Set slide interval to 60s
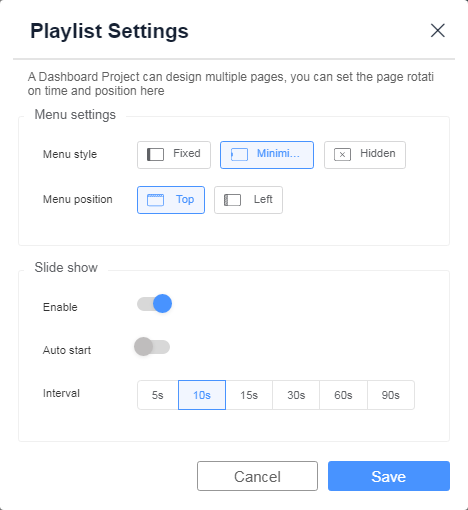 pos(343,395)
